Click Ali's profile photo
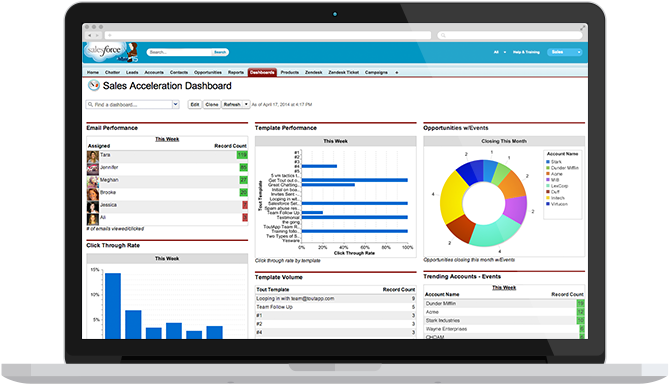Screen dimensions: 669x384 point(93,219)
